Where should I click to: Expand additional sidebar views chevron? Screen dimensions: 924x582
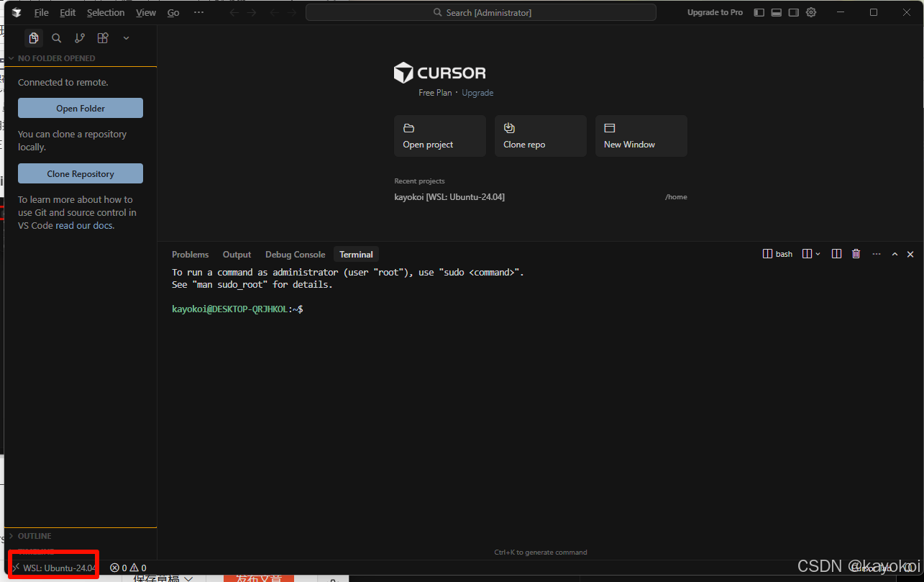pyautogui.click(x=126, y=38)
